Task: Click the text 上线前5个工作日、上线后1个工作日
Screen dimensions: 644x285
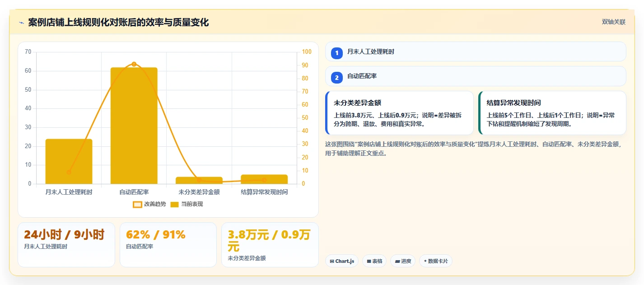Action: [x=534, y=115]
